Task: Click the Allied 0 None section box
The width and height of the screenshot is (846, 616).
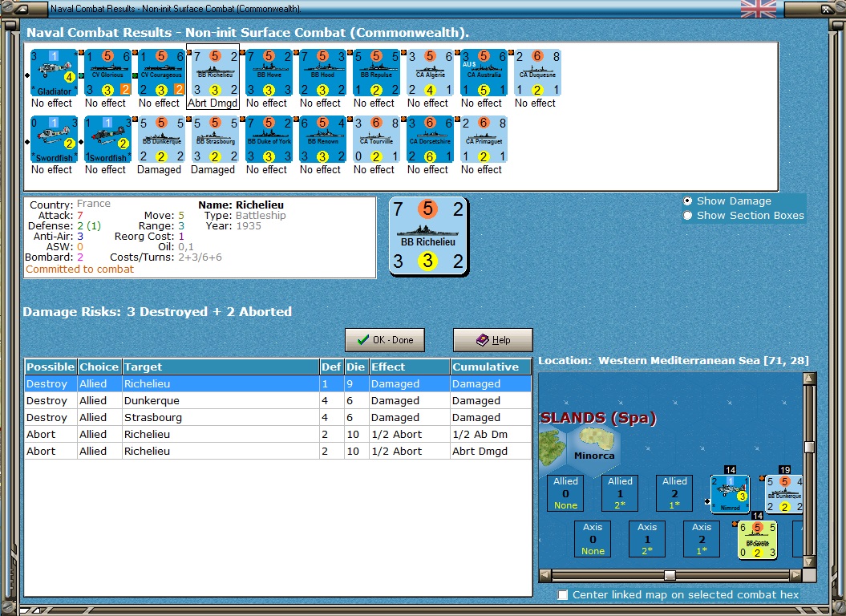Action: (565, 493)
